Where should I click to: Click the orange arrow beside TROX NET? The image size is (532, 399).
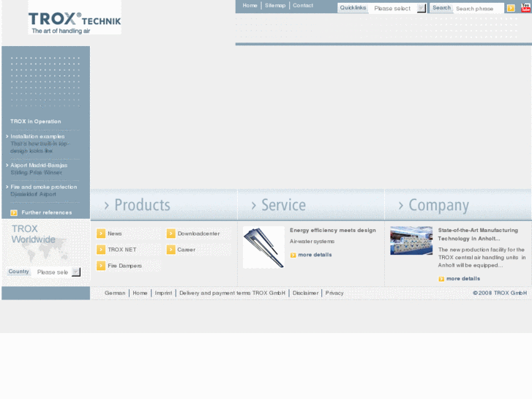pyautogui.click(x=101, y=250)
